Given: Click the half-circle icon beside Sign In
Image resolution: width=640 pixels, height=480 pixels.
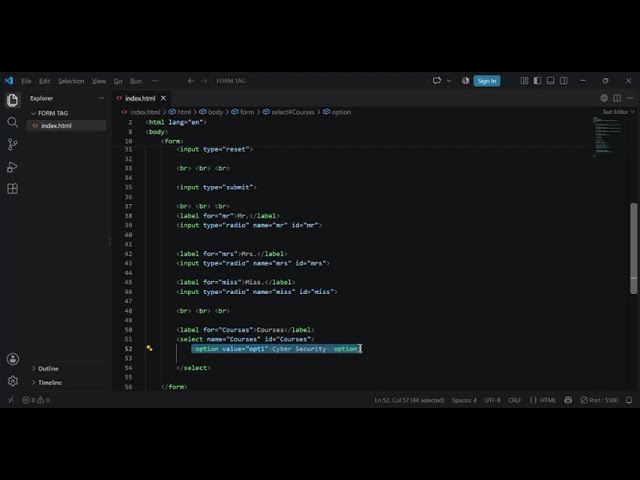Looking at the screenshot, I should pos(465,81).
